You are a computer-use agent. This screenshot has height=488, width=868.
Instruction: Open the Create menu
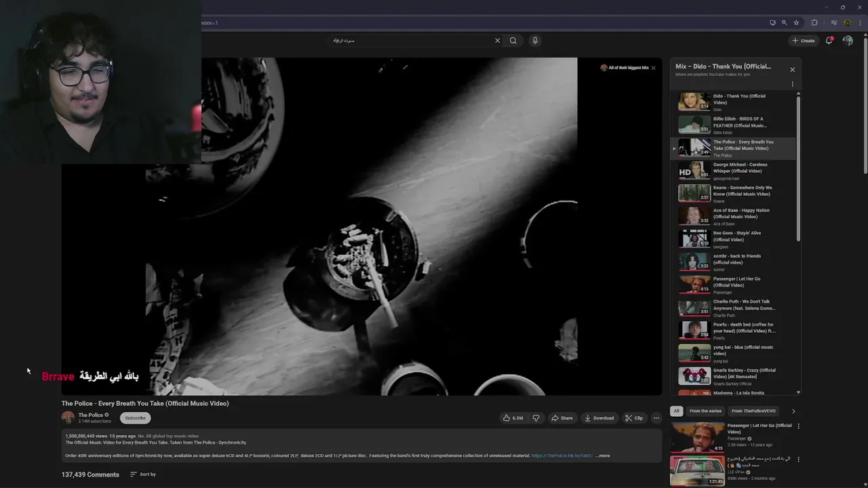pos(804,41)
